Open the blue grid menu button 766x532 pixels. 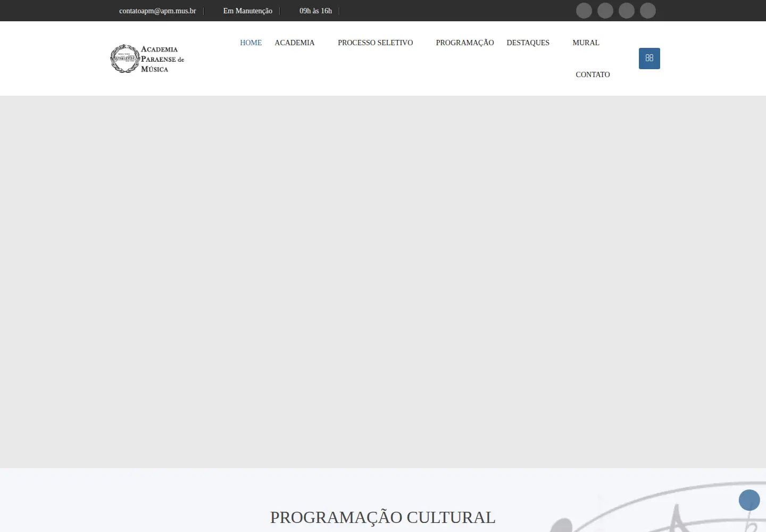coord(649,59)
